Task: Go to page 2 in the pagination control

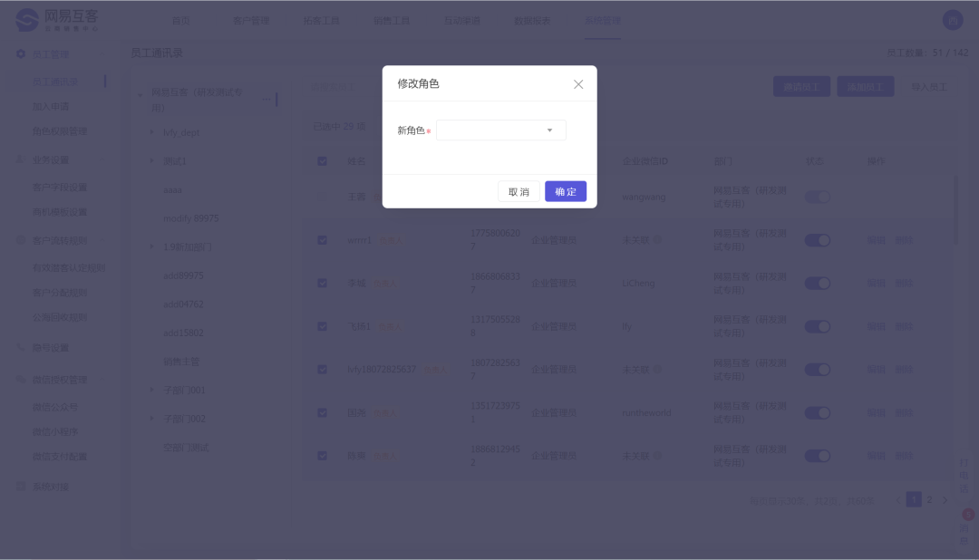Action: [x=928, y=498]
